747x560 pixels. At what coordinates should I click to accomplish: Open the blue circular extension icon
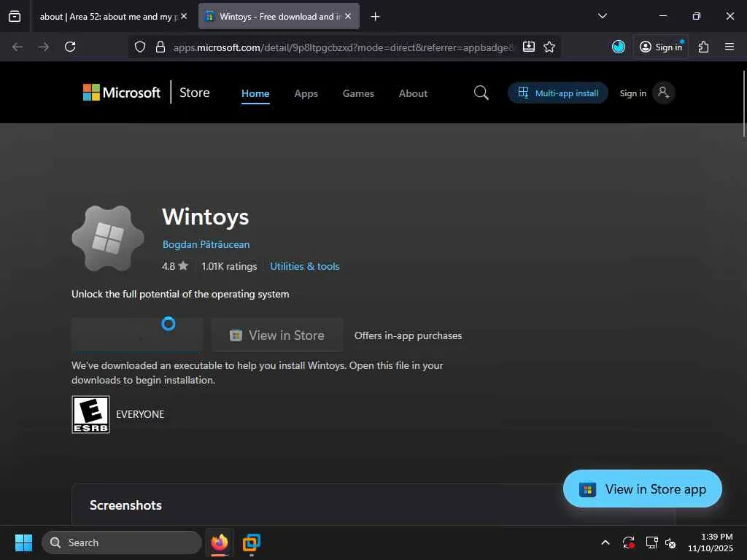[619, 47]
